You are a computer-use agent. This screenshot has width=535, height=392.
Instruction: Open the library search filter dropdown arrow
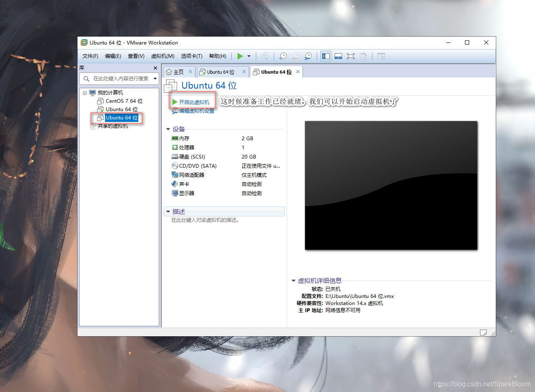coord(155,78)
